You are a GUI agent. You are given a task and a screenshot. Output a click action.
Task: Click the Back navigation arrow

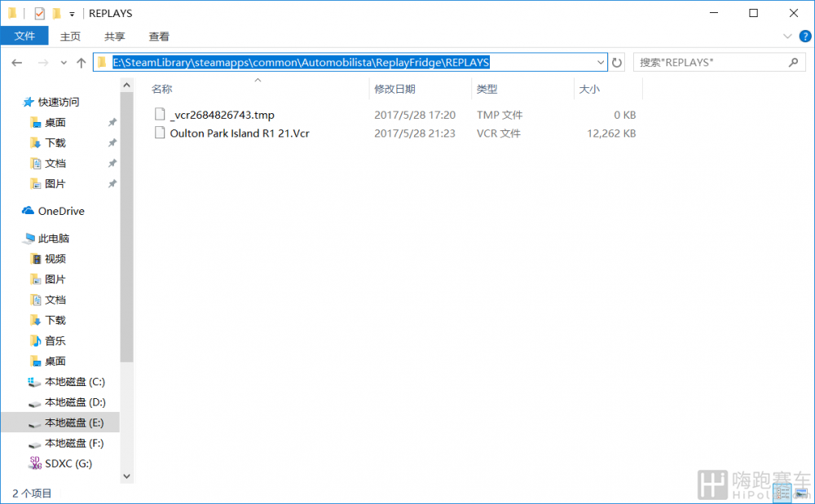pos(16,63)
